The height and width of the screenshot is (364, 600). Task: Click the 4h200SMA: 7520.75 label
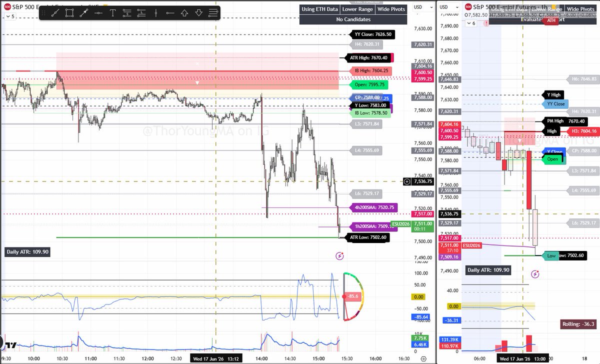pyautogui.click(x=373, y=207)
